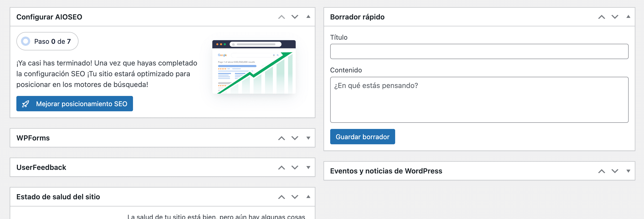Click the SEO growth chart illustration

[254, 67]
